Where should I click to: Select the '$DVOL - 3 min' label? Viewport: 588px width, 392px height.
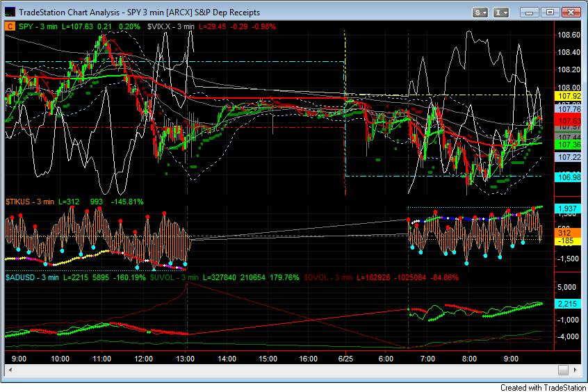coord(328,277)
